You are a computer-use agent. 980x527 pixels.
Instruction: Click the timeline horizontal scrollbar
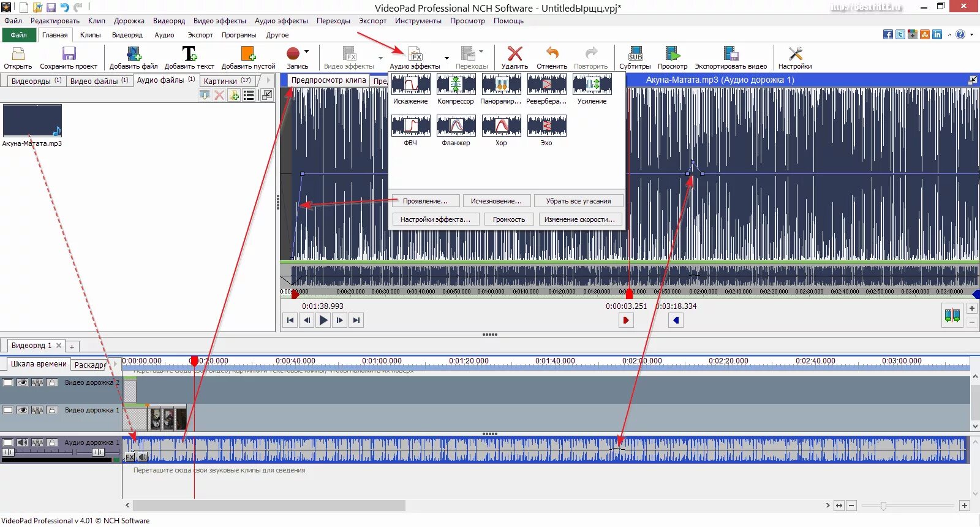[x=269, y=506]
